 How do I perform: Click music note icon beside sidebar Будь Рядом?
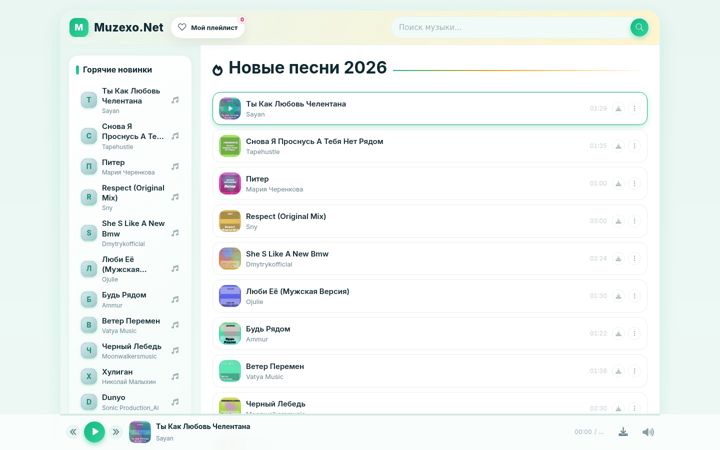click(x=175, y=299)
